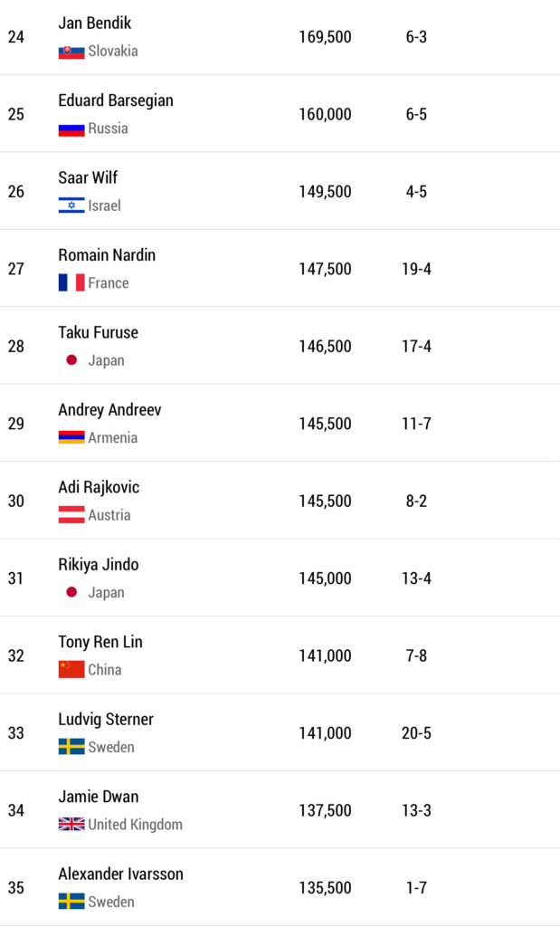Click the United Kingdom flag icon

click(71, 825)
